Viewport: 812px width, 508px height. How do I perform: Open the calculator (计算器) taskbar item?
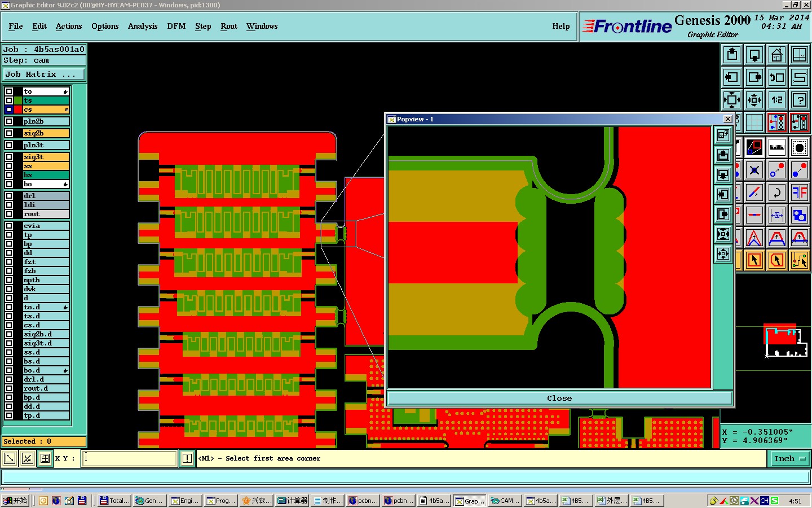point(293,501)
